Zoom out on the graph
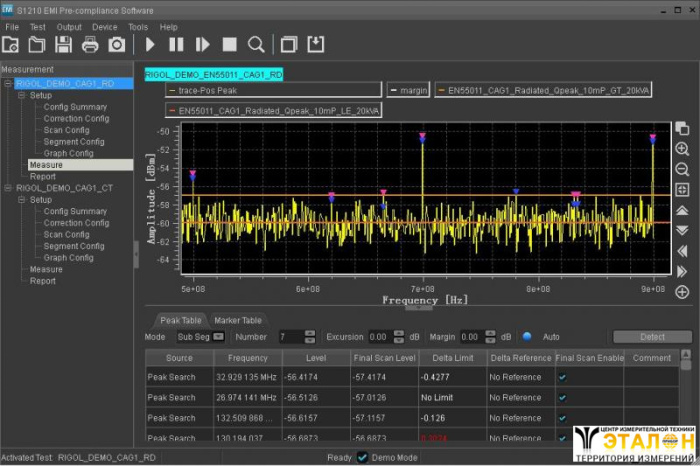 (x=682, y=169)
